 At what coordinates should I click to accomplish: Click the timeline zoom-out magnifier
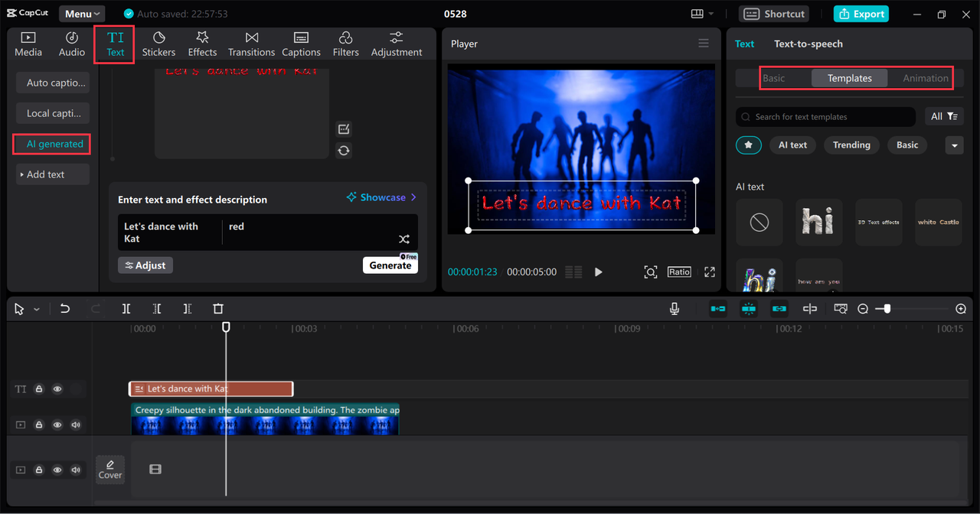coord(863,309)
